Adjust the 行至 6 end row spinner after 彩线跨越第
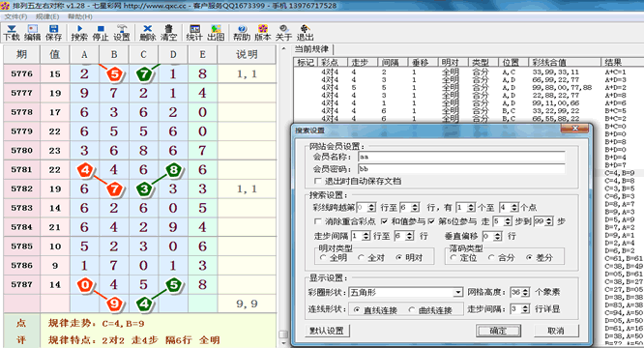Screen dimensions: 644x348 (416, 208)
